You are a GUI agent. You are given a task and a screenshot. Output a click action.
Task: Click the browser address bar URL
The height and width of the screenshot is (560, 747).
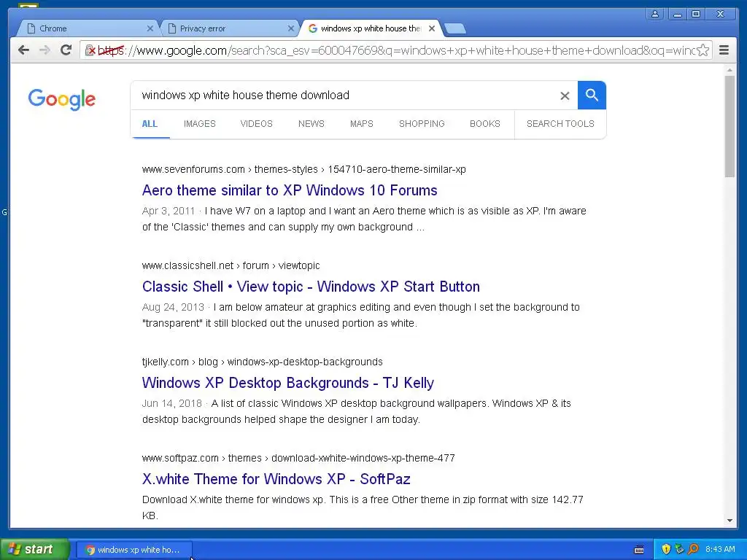click(x=396, y=50)
